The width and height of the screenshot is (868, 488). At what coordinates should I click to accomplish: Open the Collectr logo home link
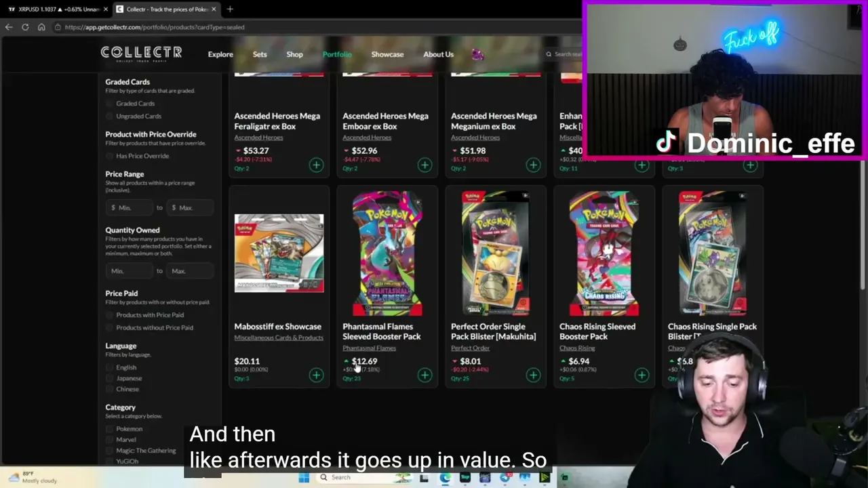[141, 54]
